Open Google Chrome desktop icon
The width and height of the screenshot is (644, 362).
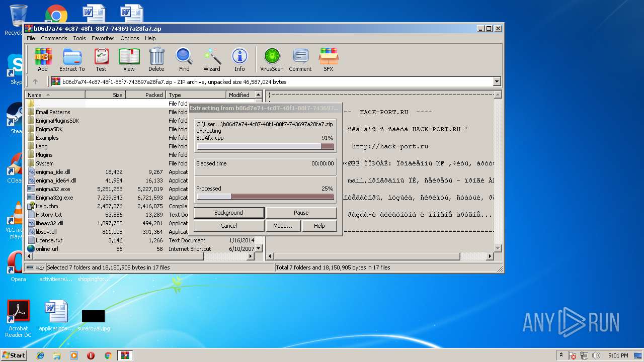pyautogui.click(x=56, y=15)
